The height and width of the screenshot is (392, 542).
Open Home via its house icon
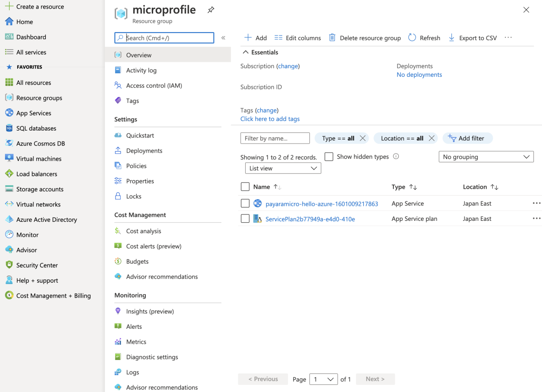[9, 22]
